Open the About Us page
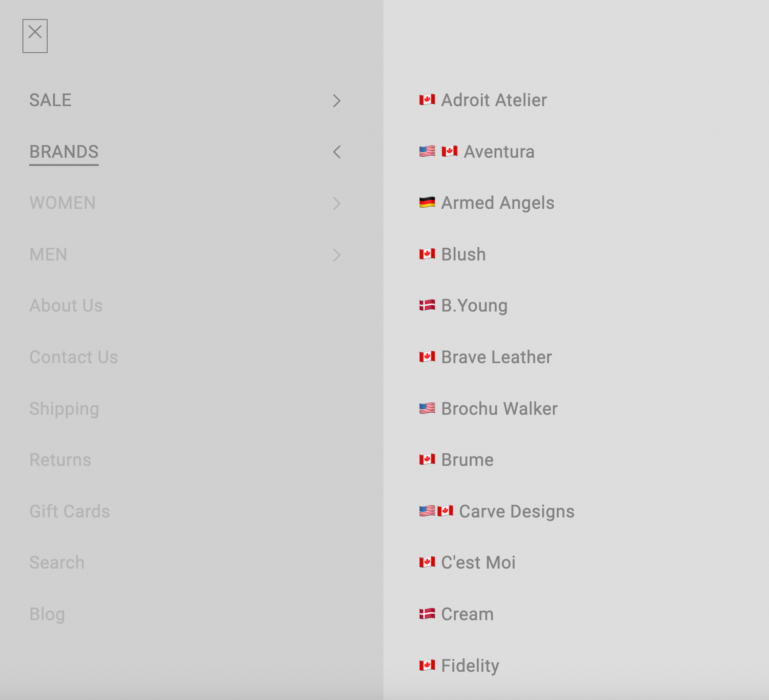 click(66, 306)
